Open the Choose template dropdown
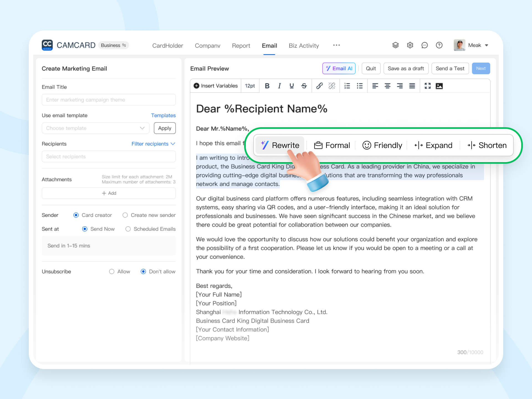 click(96, 128)
